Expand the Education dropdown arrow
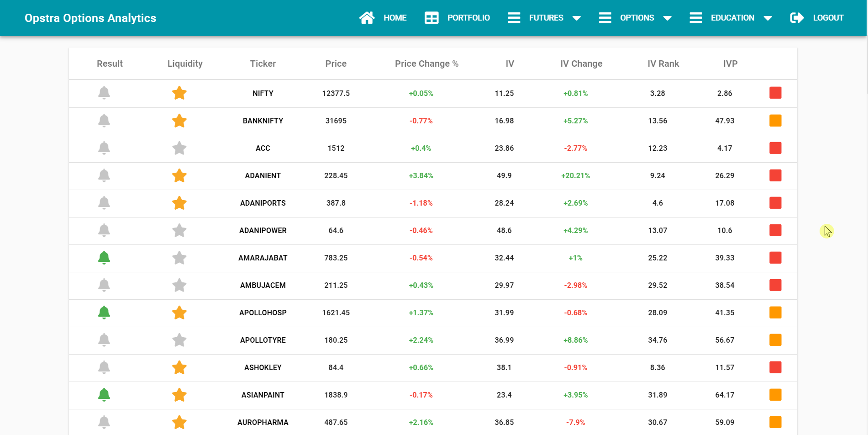Screen dimensions: 868x435 pyautogui.click(x=768, y=18)
